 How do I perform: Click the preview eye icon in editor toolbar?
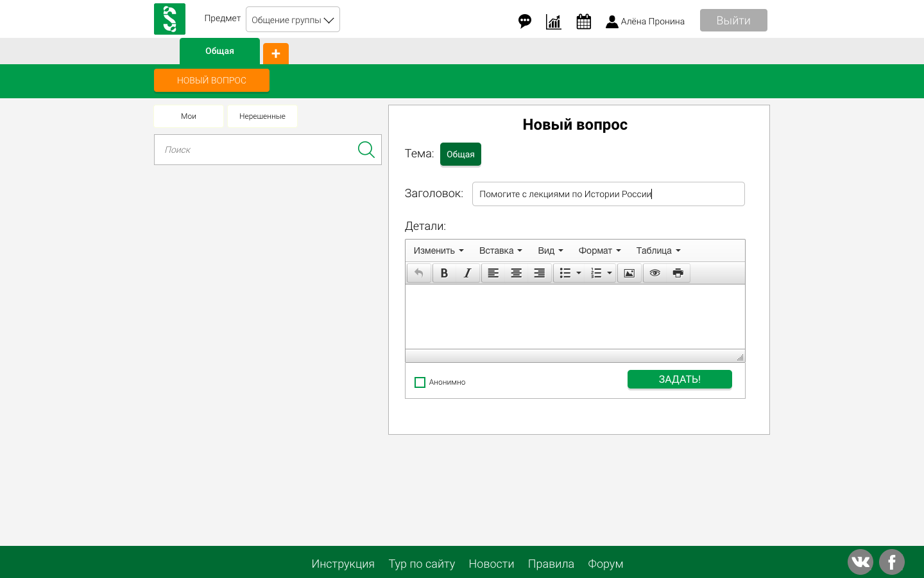click(x=654, y=272)
